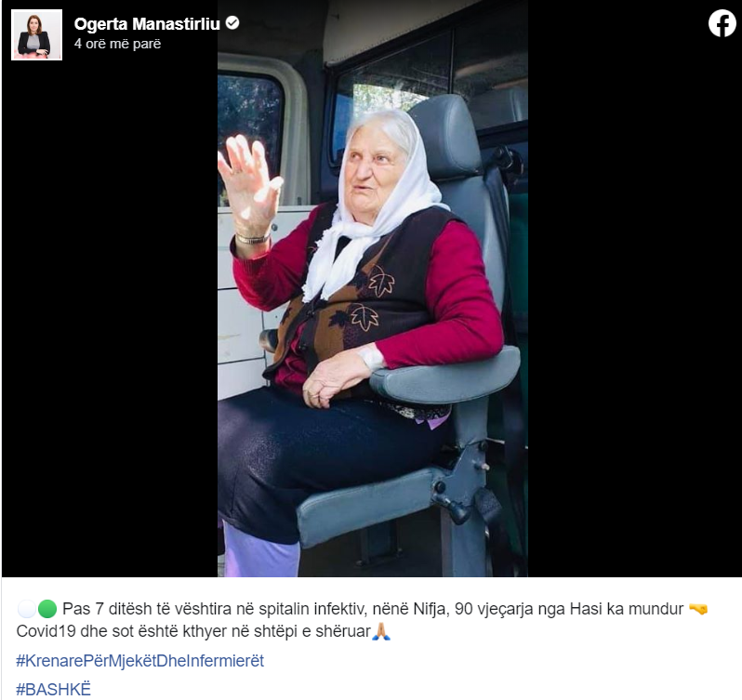The image size is (742, 700).
Task: Click the Facebook logo icon
Action: 722,23
